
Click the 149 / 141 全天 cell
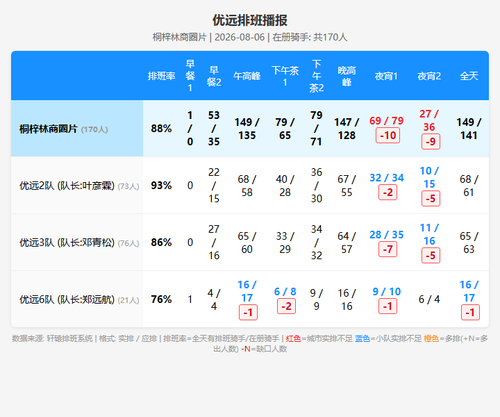[x=469, y=129]
